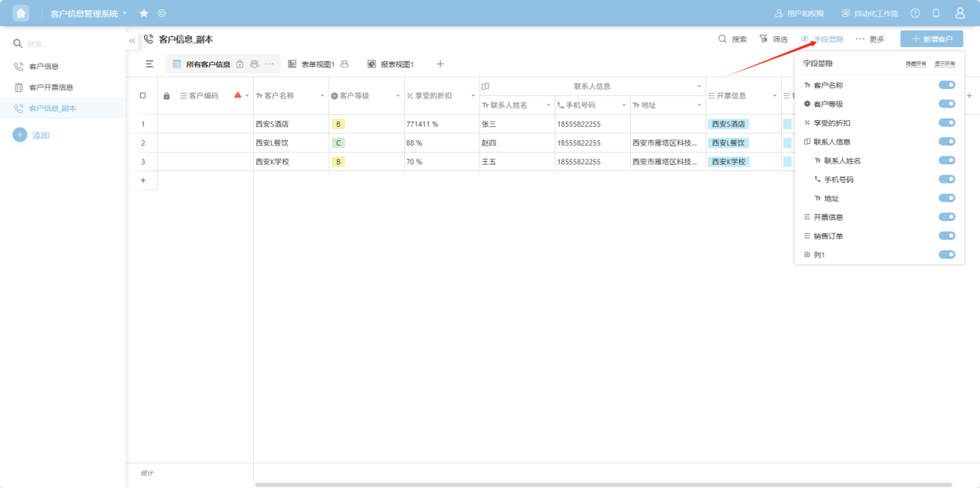Image resolution: width=980 pixels, height=488 pixels.
Task: Click 隐藏所有 link in field panel
Action: point(915,64)
